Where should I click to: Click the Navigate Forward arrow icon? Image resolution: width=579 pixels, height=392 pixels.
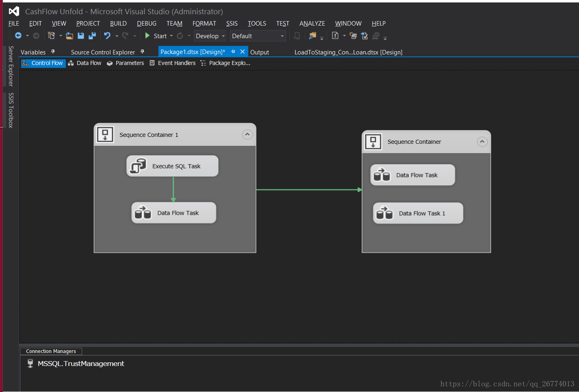pos(36,36)
